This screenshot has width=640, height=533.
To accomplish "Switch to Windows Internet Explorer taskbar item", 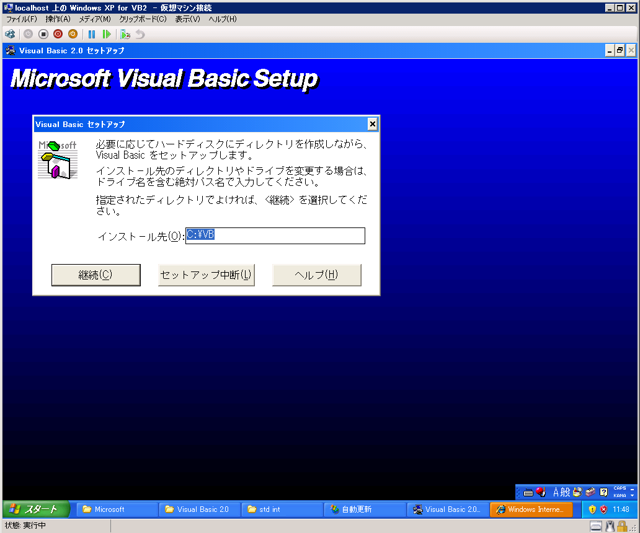I will tap(531, 509).
